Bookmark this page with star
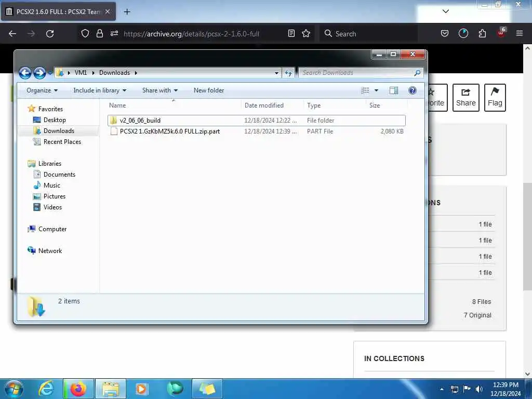This screenshot has height=399, width=532. tap(306, 33)
